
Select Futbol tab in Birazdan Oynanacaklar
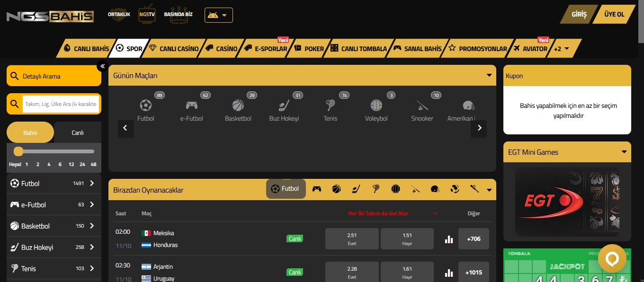286,189
